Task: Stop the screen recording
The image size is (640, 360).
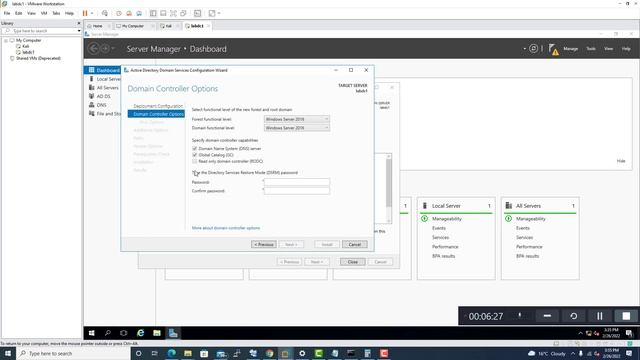Action: 626,316
